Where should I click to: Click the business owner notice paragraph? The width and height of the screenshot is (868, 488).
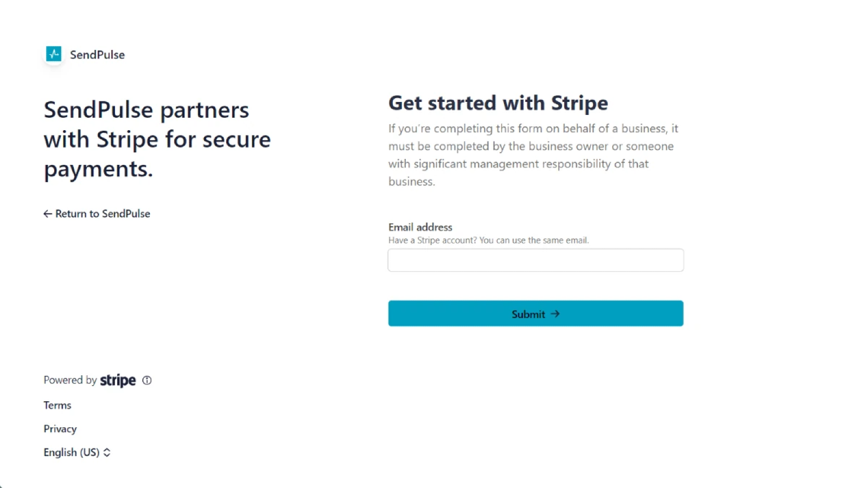(533, 155)
